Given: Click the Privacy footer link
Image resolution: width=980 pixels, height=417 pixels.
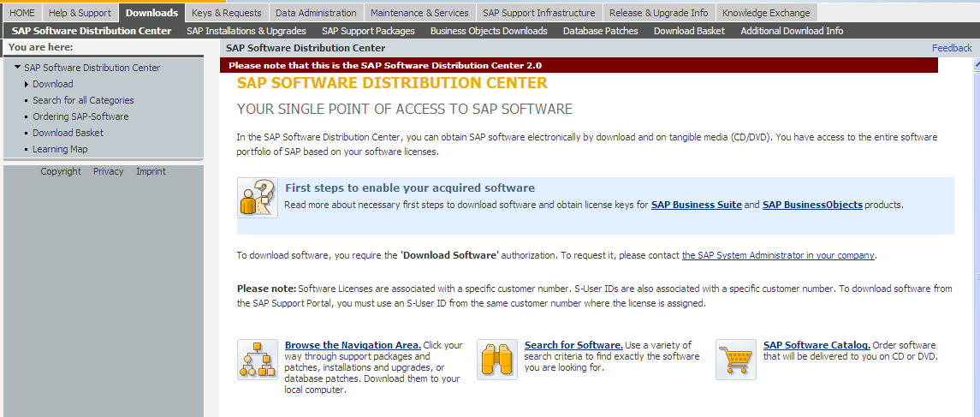Looking at the screenshot, I should 108,171.
